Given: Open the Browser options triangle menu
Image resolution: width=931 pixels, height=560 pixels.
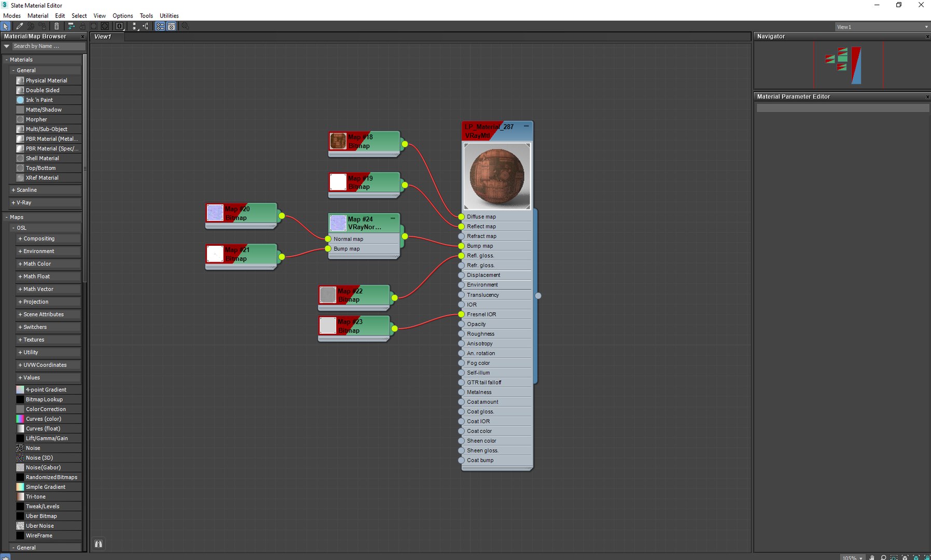Looking at the screenshot, I should coord(7,46).
